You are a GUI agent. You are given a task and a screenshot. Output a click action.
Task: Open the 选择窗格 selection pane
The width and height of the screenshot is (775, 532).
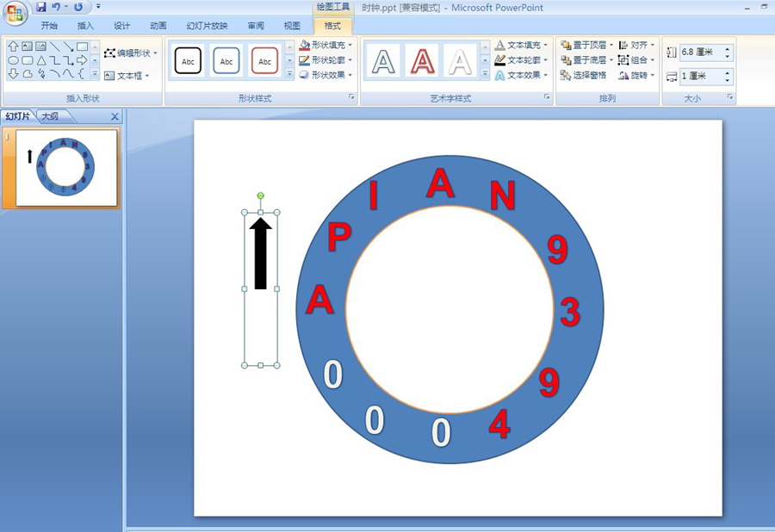click(583, 75)
